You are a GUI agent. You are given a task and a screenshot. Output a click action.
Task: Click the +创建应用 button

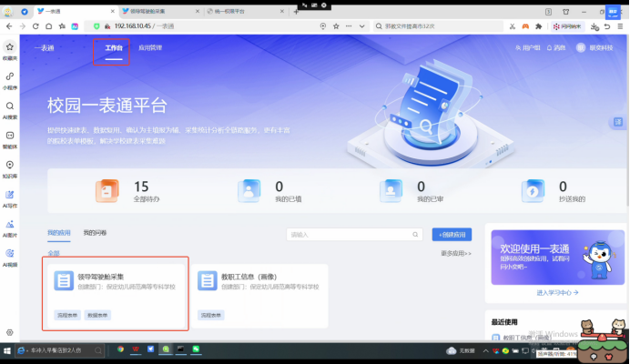click(x=452, y=235)
